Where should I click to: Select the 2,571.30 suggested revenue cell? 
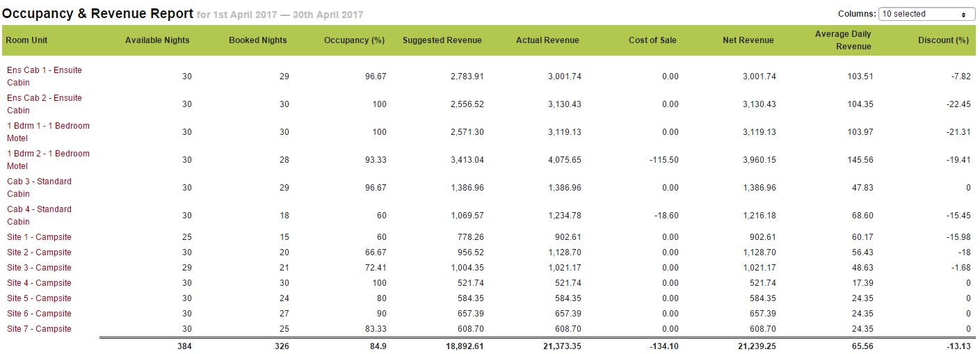467,132
